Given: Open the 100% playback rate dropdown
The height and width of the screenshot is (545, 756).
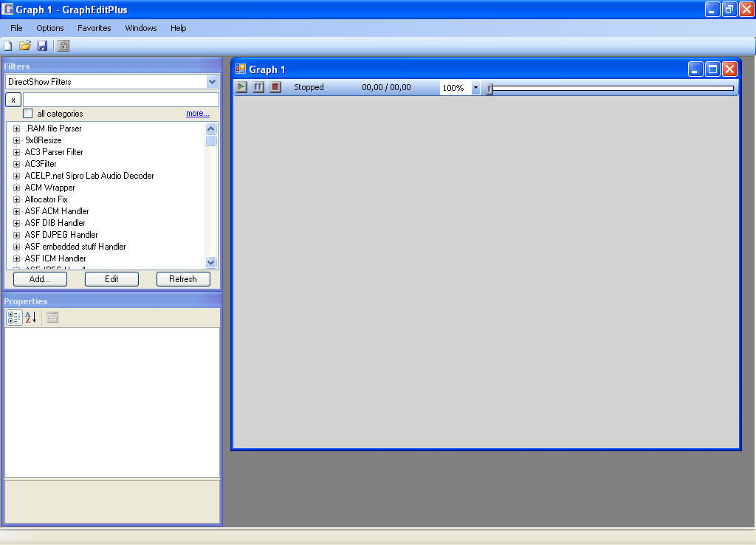Looking at the screenshot, I should (475, 88).
